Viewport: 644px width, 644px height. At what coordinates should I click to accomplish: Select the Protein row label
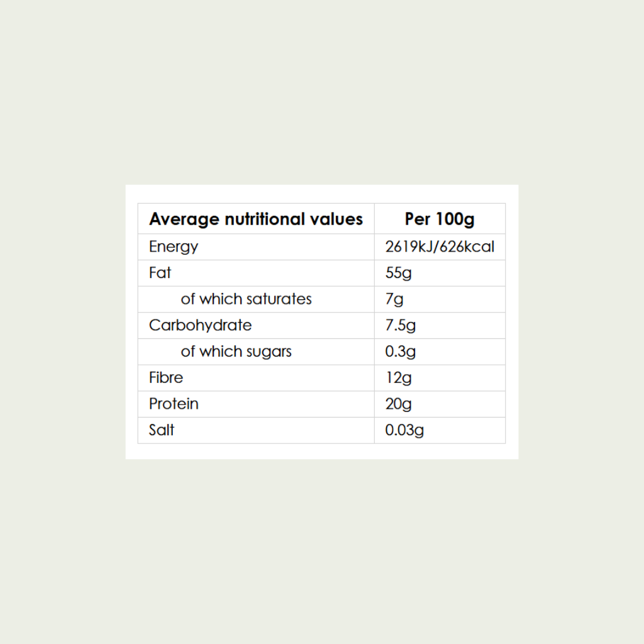click(x=174, y=404)
